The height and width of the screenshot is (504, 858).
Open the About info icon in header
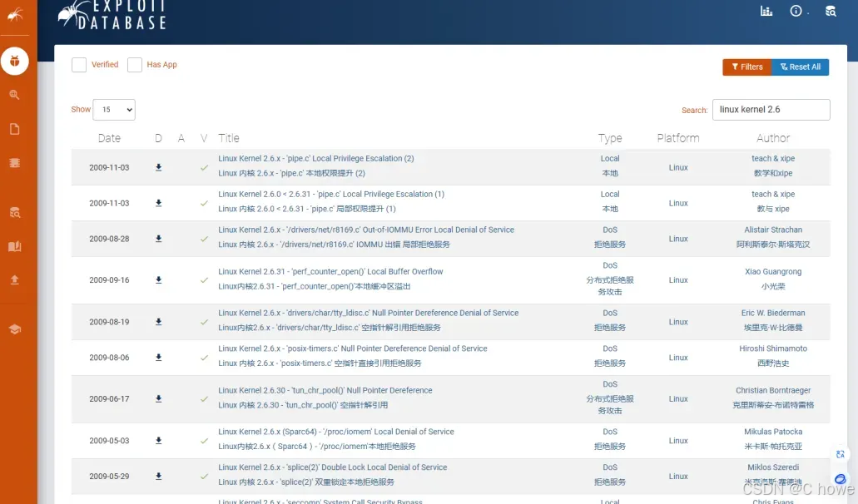pyautogui.click(x=796, y=11)
